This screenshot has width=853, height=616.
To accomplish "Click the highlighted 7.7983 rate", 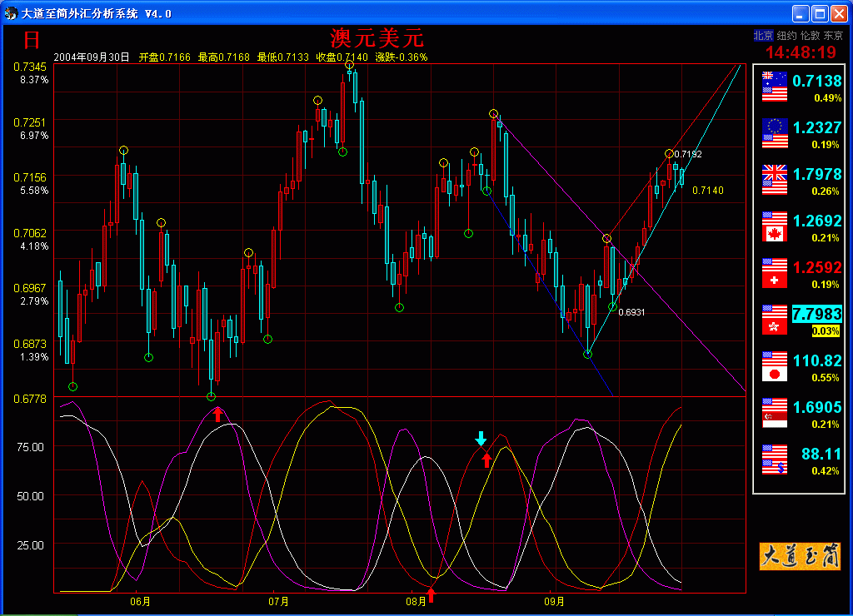I will (x=816, y=314).
